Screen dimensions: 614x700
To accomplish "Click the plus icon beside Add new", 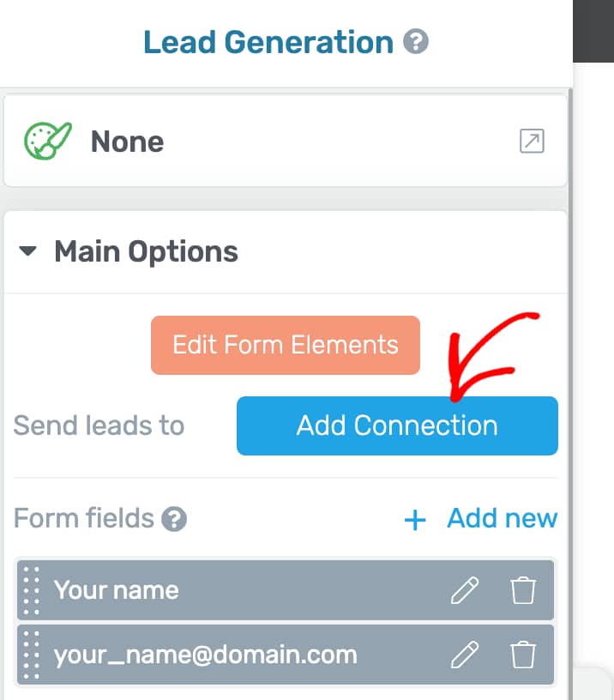I will pyautogui.click(x=415, y=520).
